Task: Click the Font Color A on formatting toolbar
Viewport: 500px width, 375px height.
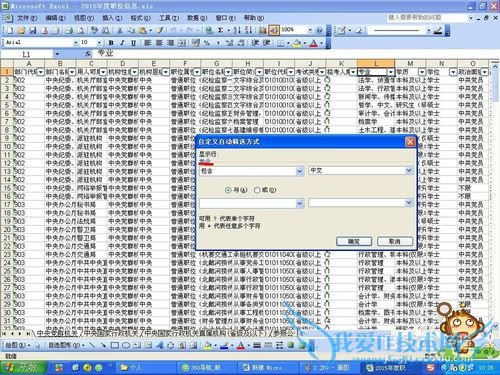Action: pyautogui.click(x=313, y=43)
